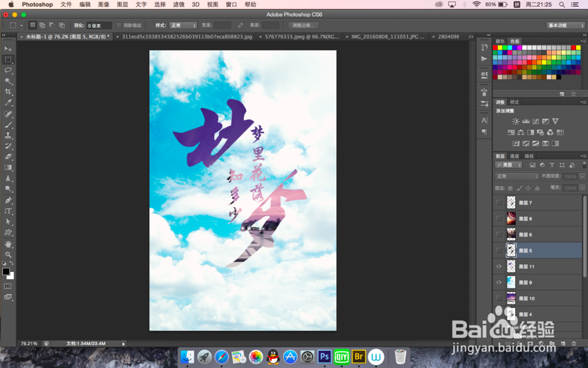Add a Channel Mixer adjustment

(x=550, y=132)
